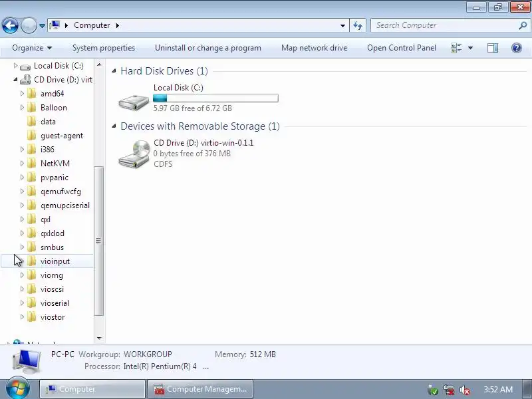This screenshot has width=532, height=399.
Task: Click Open Control Panel
Action: [402, 48]
